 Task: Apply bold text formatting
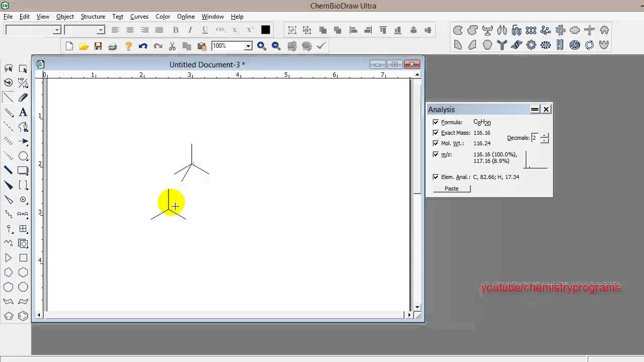coord(176,30)
